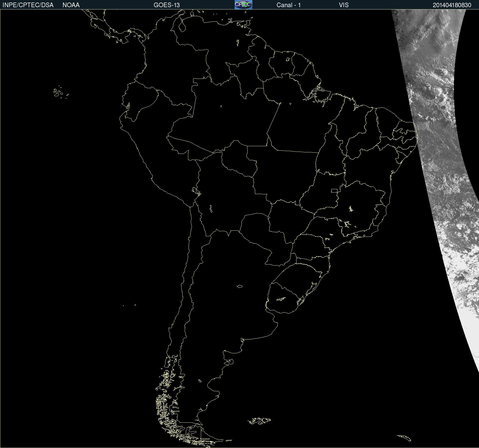The height and width of the screenshot is (448, 479).
Task: Click the 201404180830 timestamp
Action: 452,5
